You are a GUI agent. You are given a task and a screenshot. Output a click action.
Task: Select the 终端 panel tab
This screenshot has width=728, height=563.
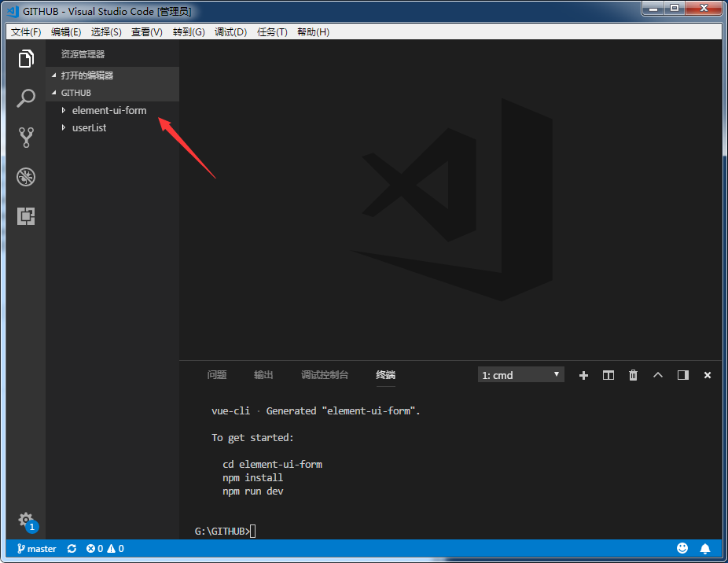[385, 375]
